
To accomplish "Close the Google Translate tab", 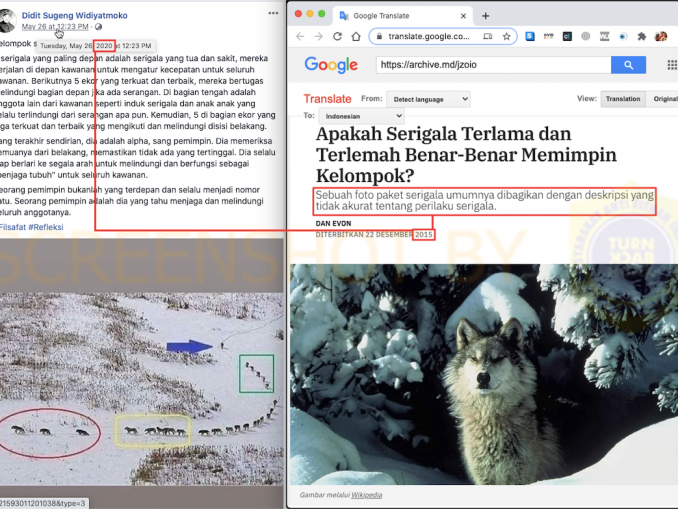I will [463, 16].
